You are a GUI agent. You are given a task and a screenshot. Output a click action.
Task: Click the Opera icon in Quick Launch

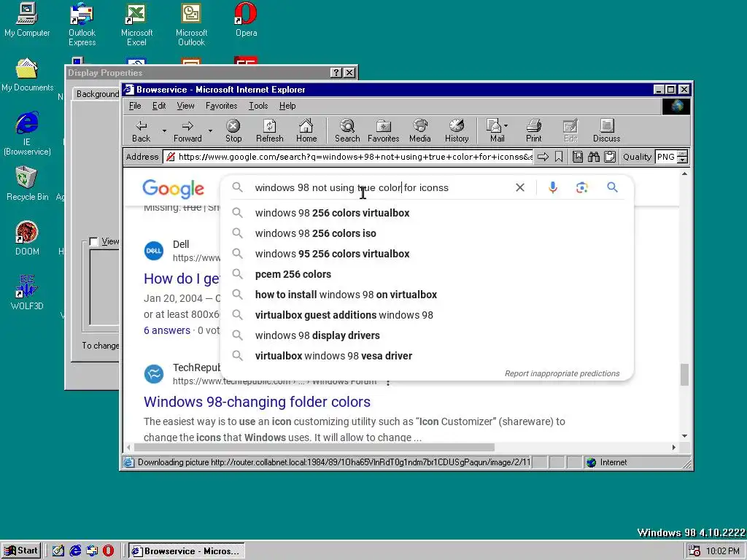click(109, 551)
